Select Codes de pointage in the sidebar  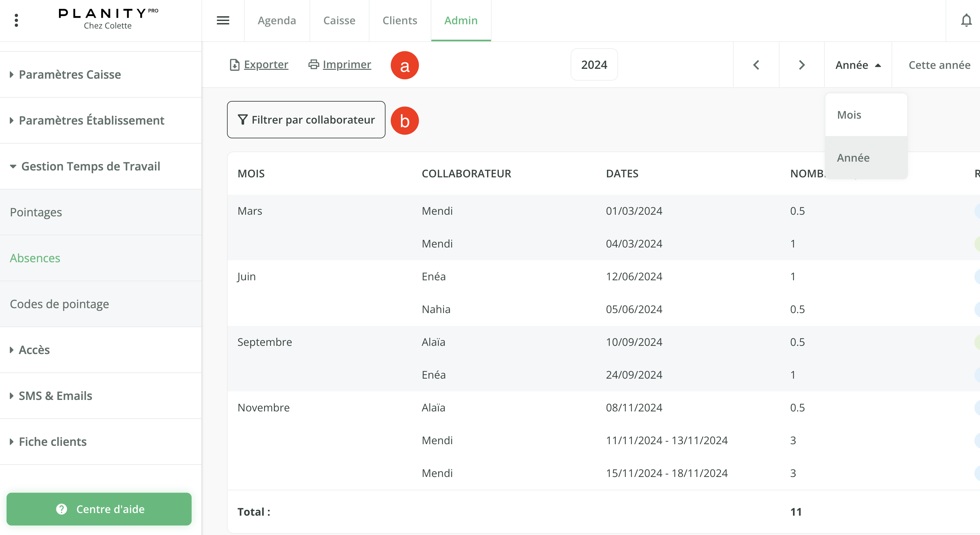click(x=60, y=304)
